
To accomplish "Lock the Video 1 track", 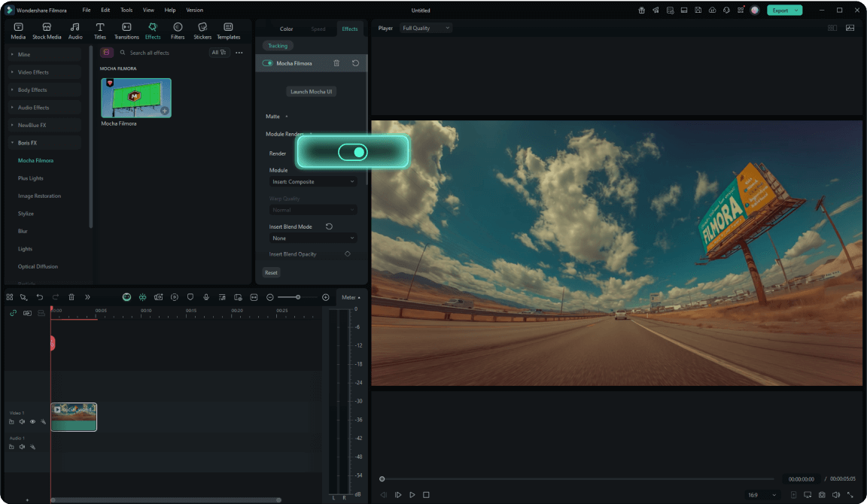I will click(x=11, y=422).
